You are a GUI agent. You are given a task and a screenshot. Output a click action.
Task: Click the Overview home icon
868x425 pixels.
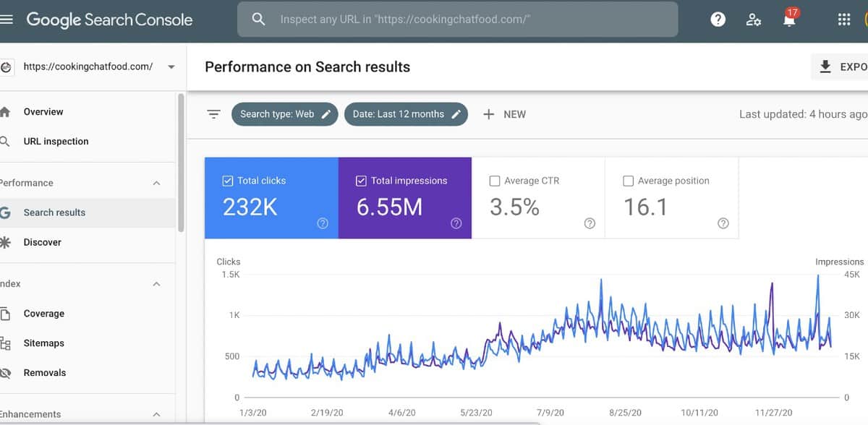coord(6,112)
